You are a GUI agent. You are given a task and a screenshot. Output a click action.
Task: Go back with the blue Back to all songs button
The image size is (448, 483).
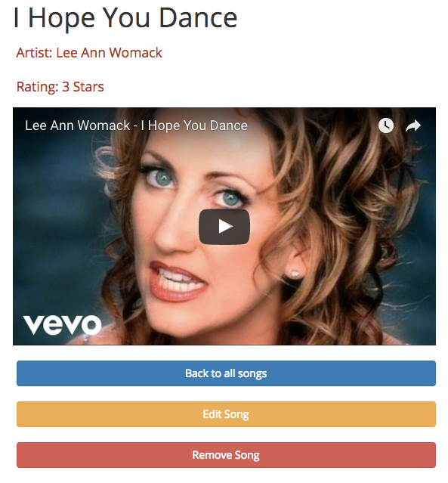point(226,373)
